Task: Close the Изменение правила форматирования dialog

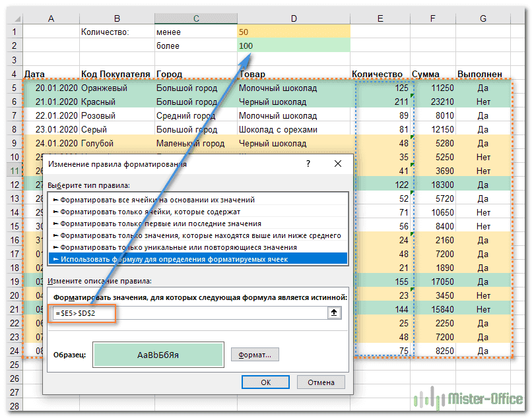Action: [x=338, y=164]
